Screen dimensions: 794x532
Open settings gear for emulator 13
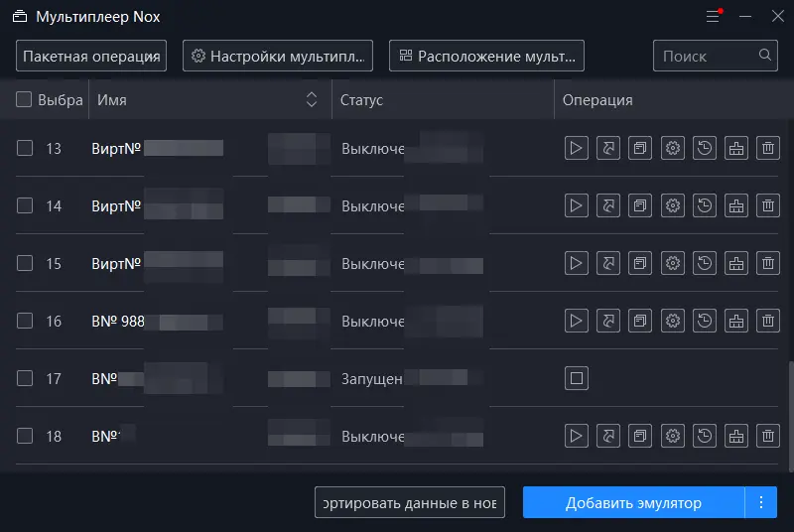673,148
